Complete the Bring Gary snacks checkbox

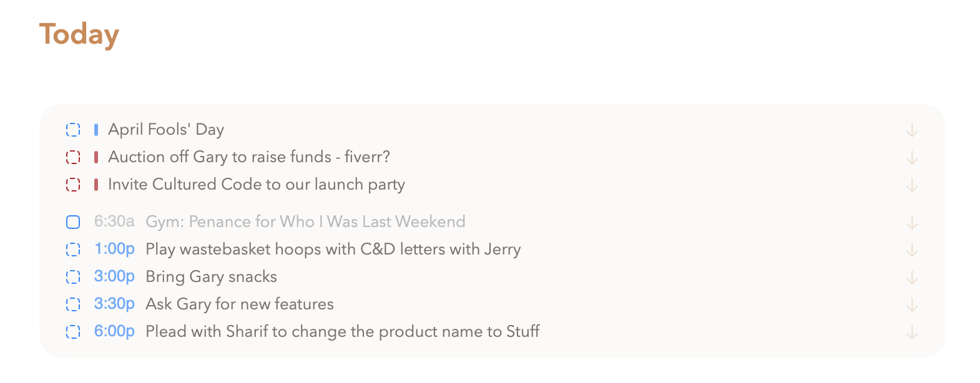point(73,277)
